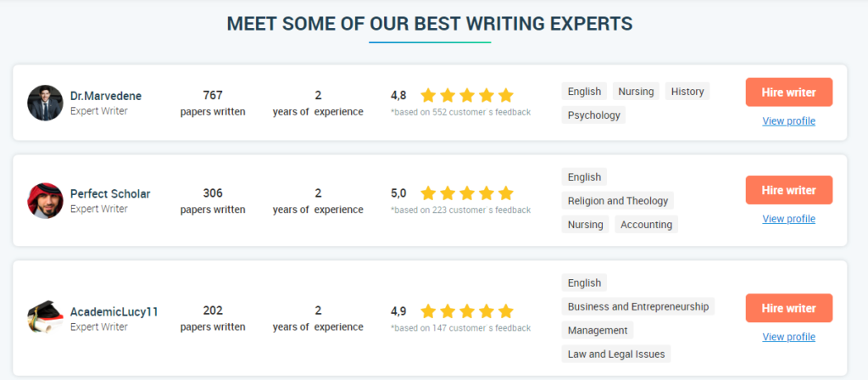Click the Accounting subject tag
This screenshot has width=868, height=380.
point(646,224)
